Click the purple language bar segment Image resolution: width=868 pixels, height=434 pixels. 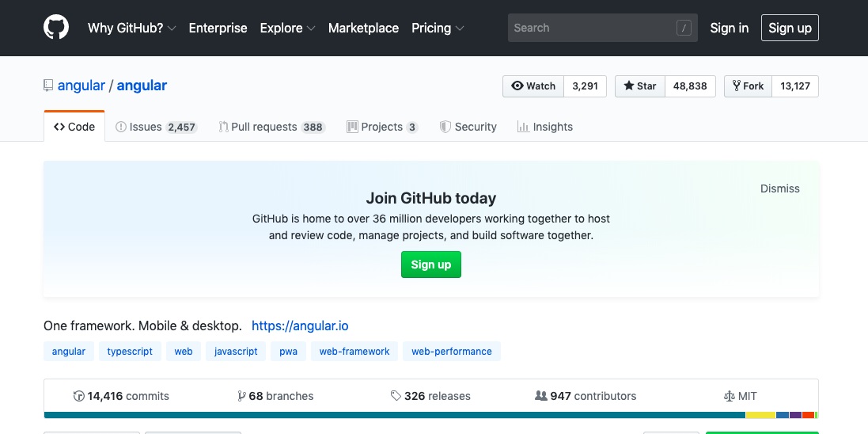[x=795, y=415]
